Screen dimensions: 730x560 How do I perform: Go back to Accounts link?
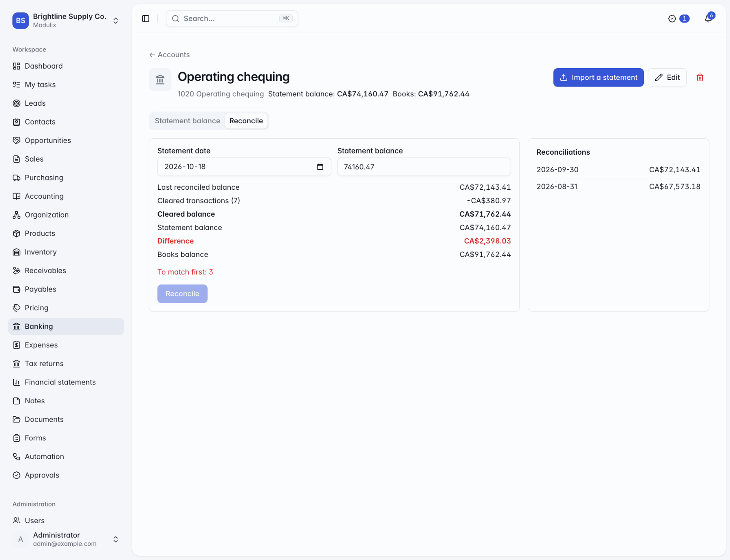pos(169,55)
